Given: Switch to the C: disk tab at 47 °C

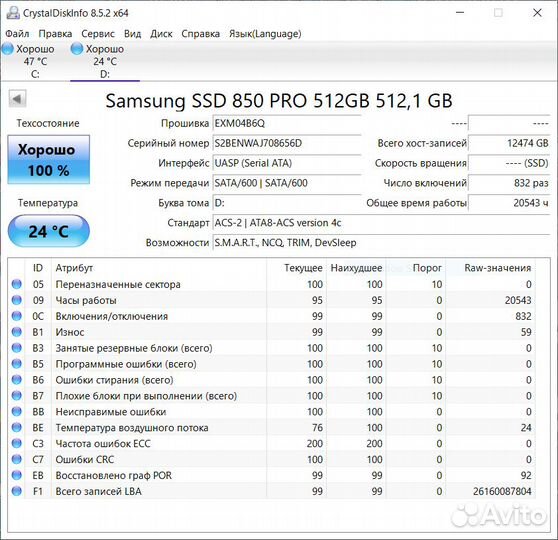Looking at the screenshot, I should (x=35, y=61).
